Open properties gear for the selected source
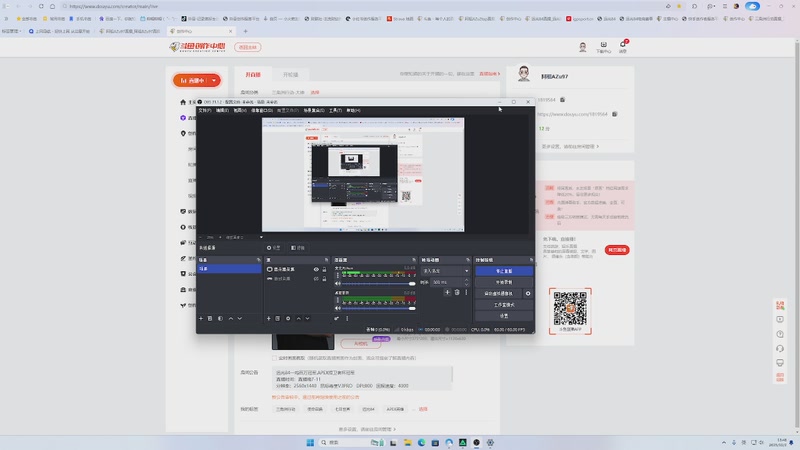 click(288, 318)
